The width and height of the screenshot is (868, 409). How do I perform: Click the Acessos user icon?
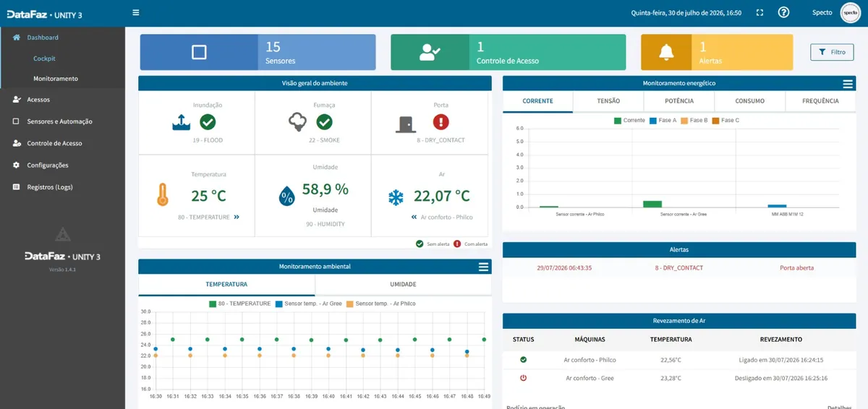pos(17,100)
